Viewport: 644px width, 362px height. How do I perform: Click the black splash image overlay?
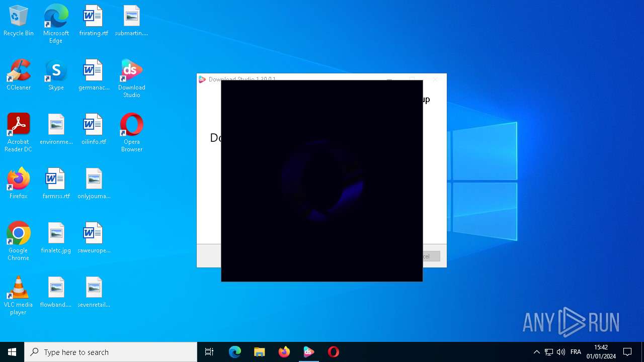(x=322, y=181)
